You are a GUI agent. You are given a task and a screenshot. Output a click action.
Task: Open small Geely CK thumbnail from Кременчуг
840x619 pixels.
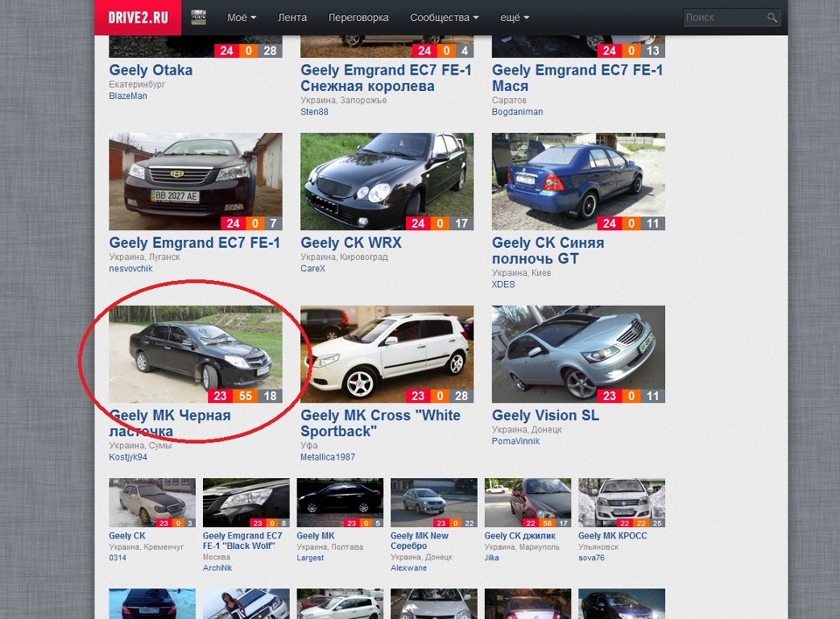pos(152,503)
